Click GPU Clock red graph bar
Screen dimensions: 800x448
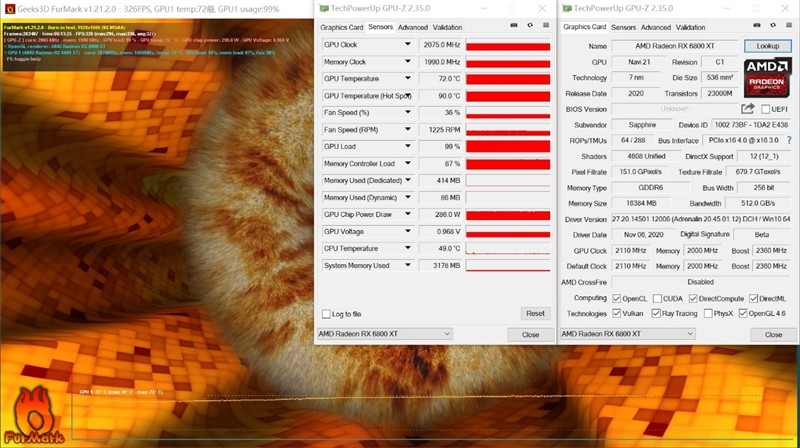tap(508, 45)
